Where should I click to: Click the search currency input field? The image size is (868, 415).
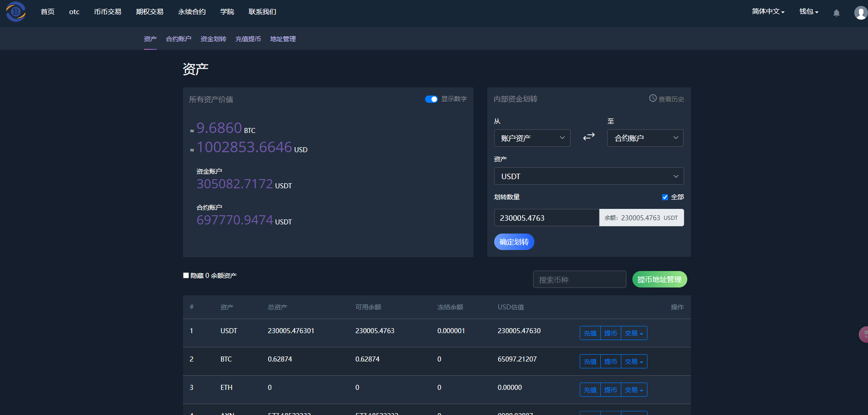pyautogui.click(x=579, y=279)
